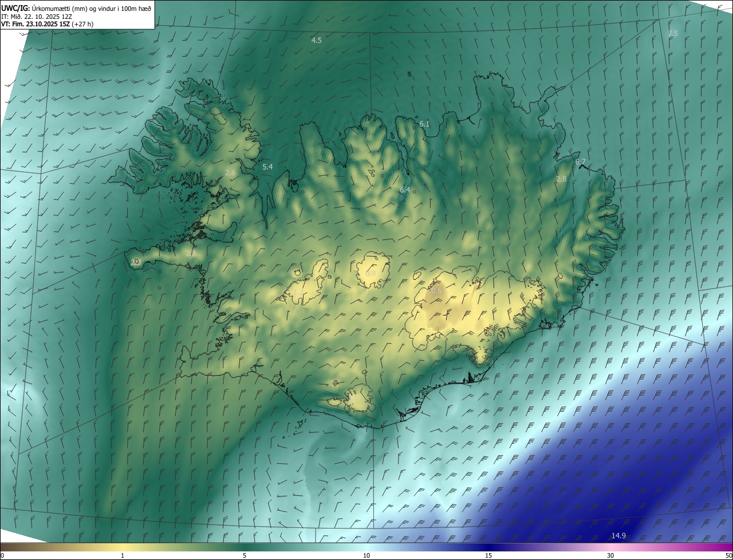Click the 6.1 value on the north coast

coord(424,124)
